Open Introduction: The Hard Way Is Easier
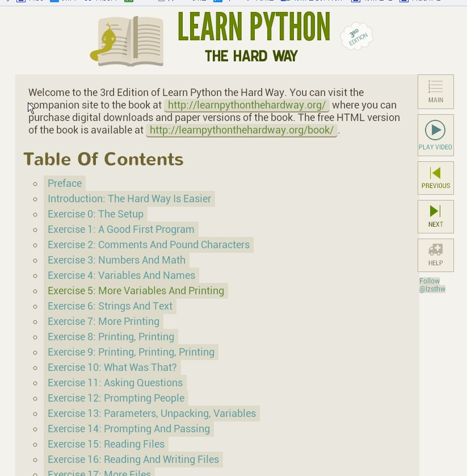Image resolution: width=467 pixels, height=476 pixels. click(129, 199)
